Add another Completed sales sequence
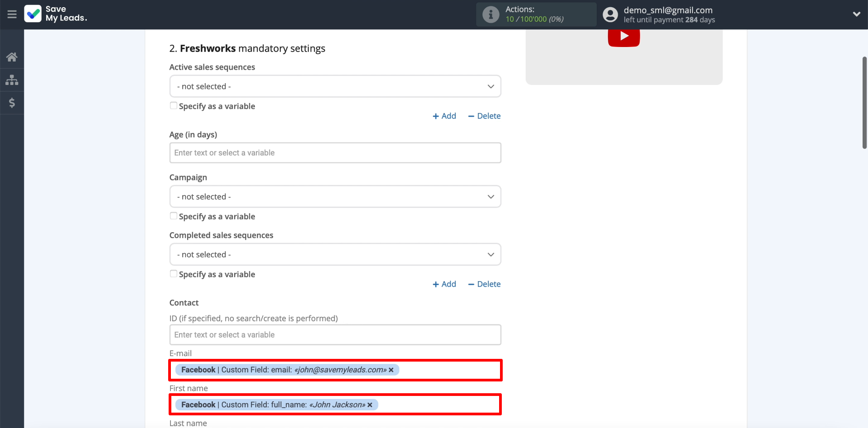 pos(444,284)
